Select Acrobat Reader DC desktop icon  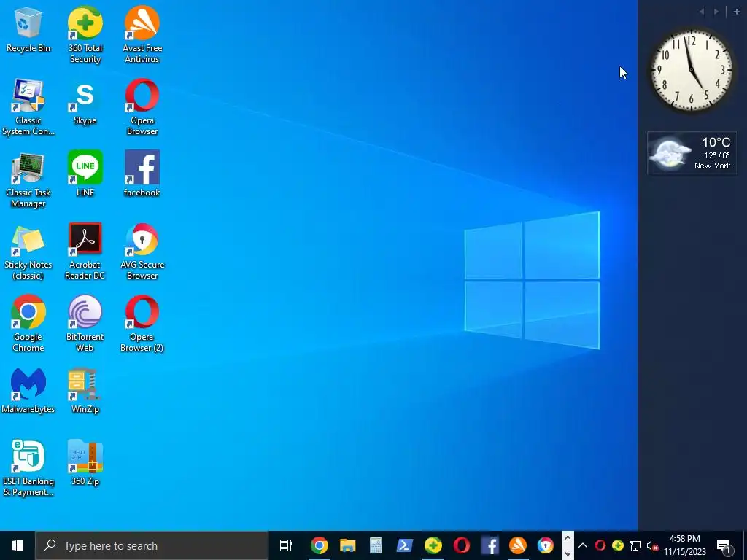(x=85, y=252)
